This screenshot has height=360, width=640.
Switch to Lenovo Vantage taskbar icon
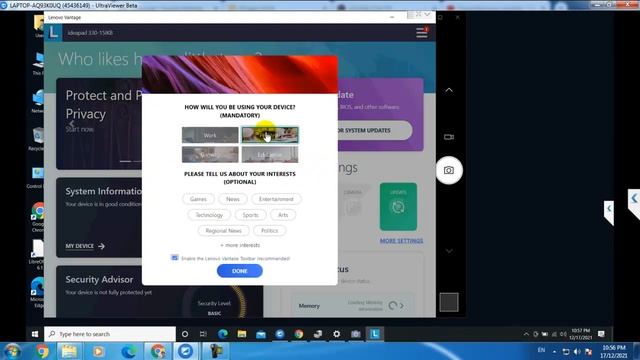tap(375, 334)
